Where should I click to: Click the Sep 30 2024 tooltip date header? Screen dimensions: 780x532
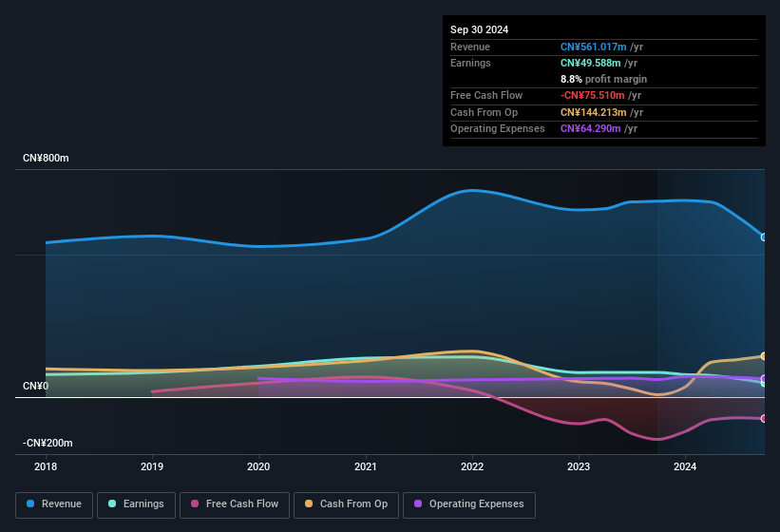click(479, 29)
